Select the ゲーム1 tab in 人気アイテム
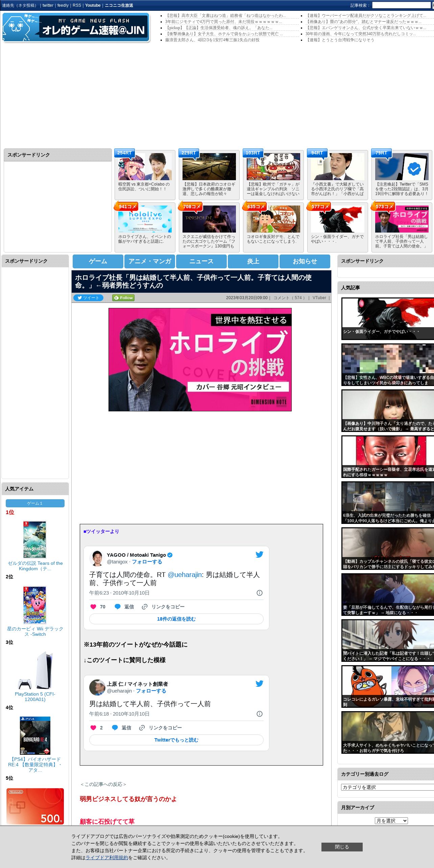 click(35, 503)
